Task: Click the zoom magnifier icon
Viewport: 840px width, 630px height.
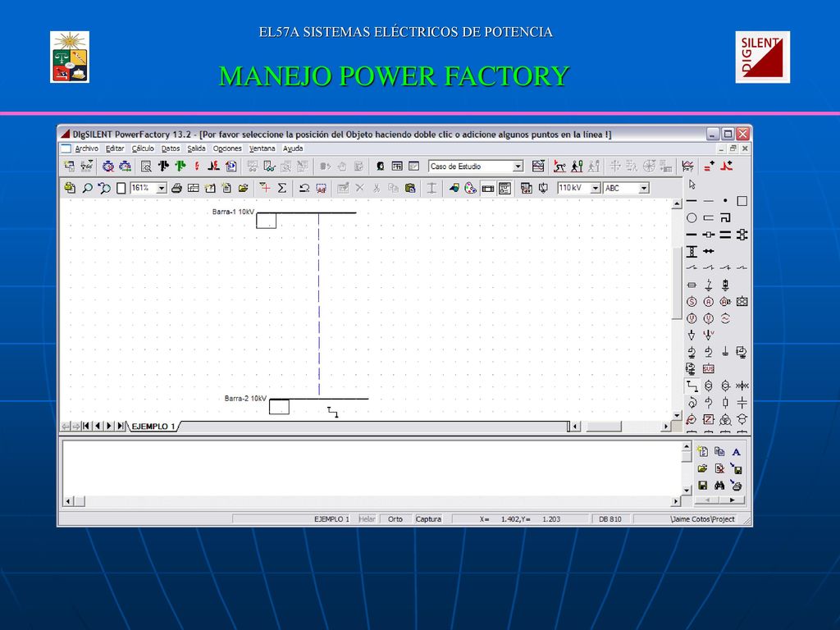Action: click(87, 188)
